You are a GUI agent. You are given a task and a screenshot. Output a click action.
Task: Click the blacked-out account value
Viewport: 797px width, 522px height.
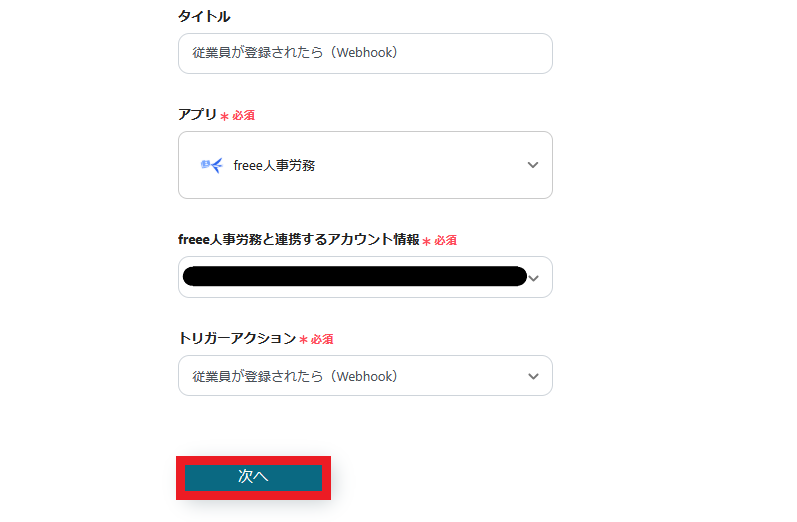pyautogui.click(x=355, y=277)
